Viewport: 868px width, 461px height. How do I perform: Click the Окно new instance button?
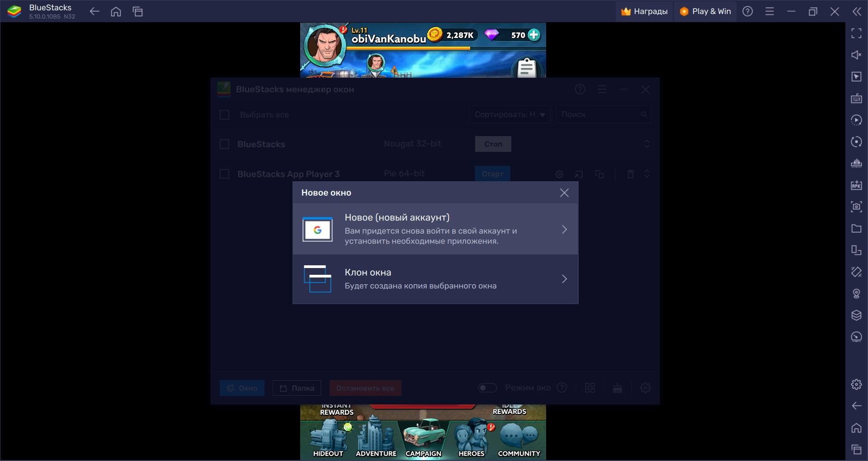pos(242,388)
